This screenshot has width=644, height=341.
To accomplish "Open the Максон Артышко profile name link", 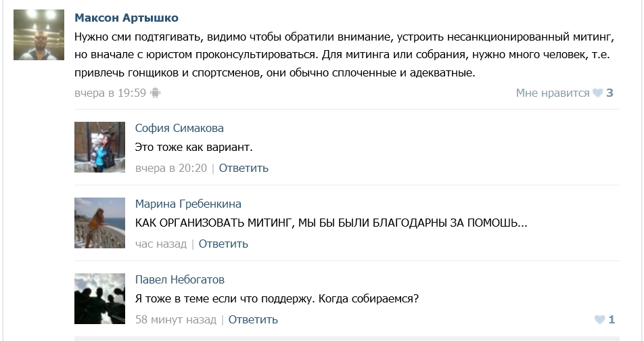I will tap(127, 18).
